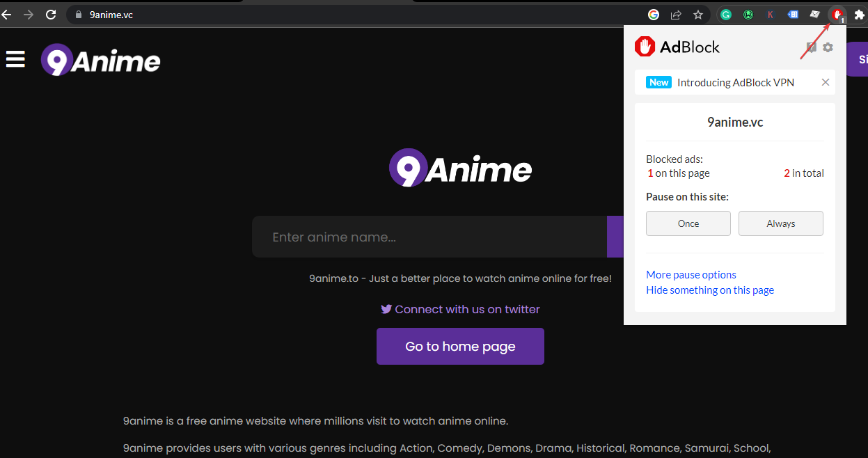This screenshot has width=868, height=458.
Task: Click the '9anime.to - Just a better place' tagline
Action: tap(460, 278)
